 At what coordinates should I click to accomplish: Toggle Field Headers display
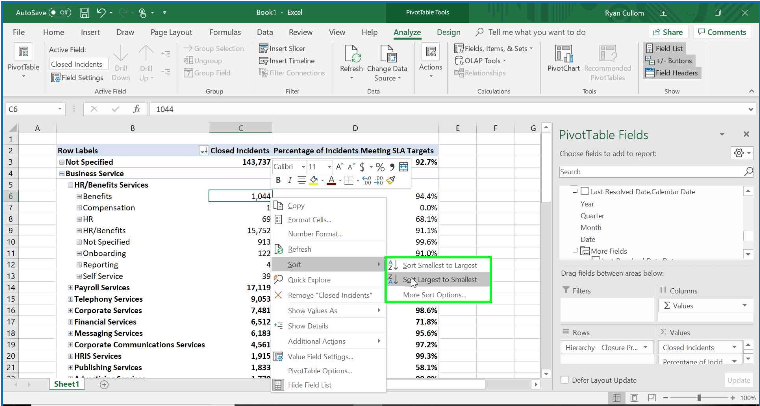(x=671, y=73)
